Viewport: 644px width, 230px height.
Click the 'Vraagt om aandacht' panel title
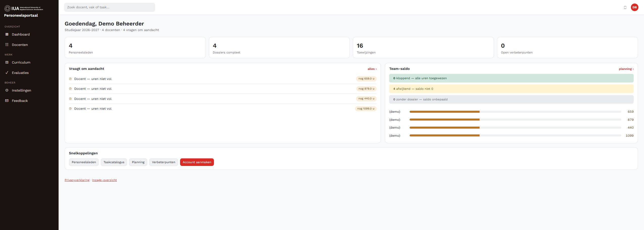86,69
